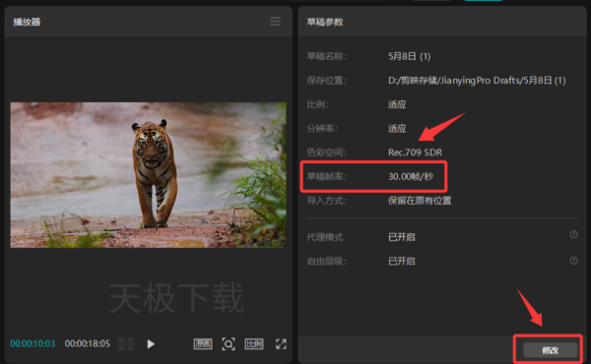
Task: Click the 修改 modify button
Action: 550,350
